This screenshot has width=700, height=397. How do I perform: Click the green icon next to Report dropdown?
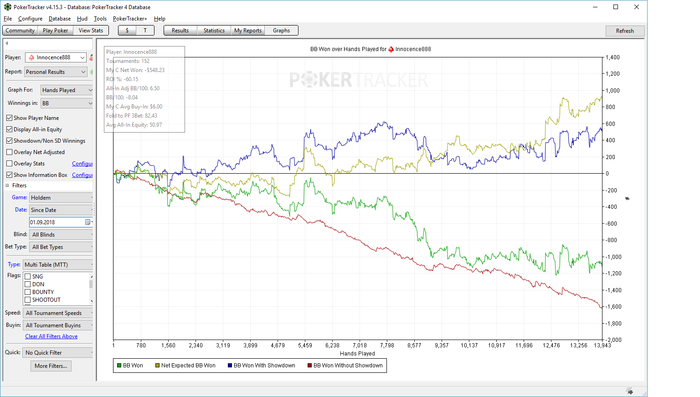(x=91, y=72)
